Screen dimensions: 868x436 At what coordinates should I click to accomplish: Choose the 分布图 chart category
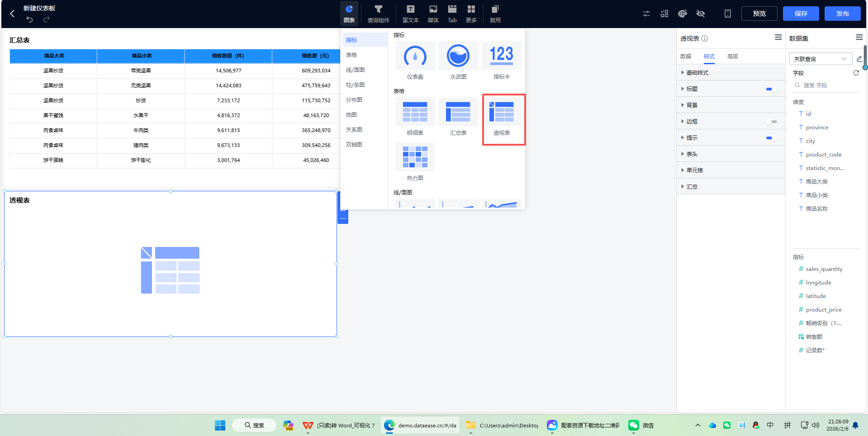point(365,100)
